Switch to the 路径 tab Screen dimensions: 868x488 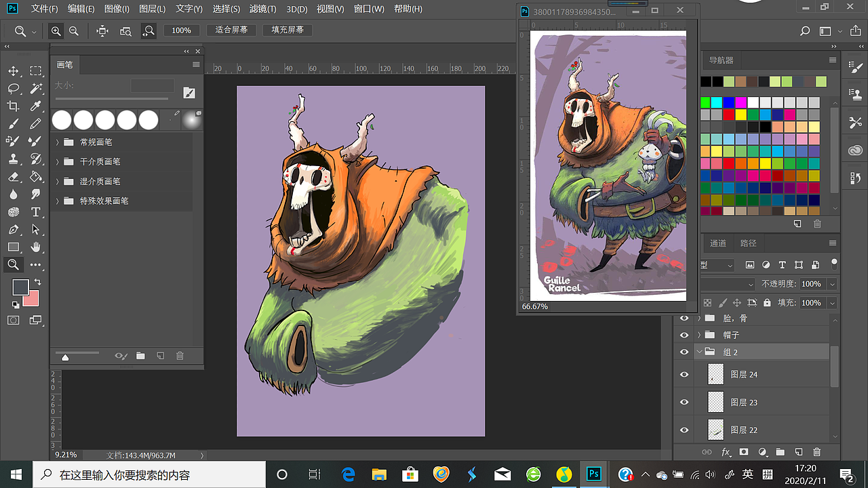(748, 243)
